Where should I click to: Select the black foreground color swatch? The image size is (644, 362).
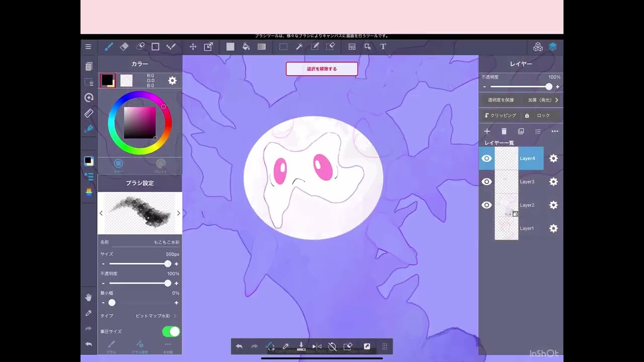point(108,80)
